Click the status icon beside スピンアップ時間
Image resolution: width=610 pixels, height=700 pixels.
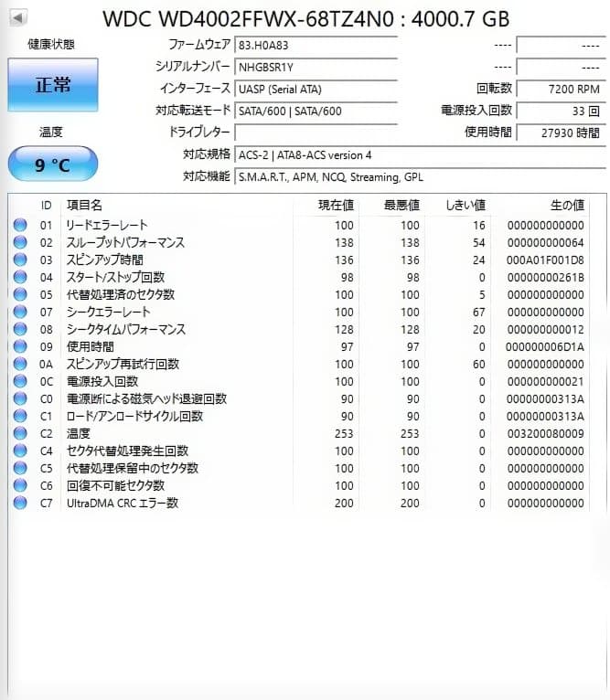click(20, 260)
